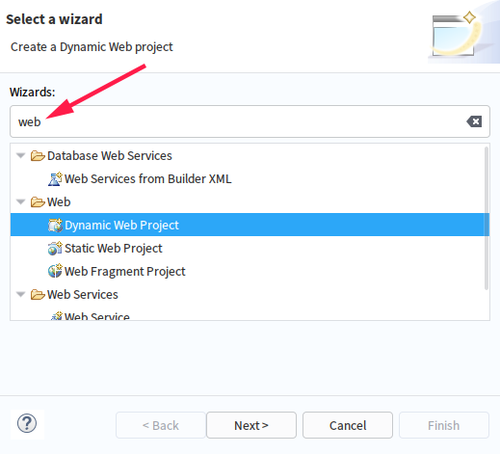The width and height of the screenshot is (500, 454).
Task: Click the Database Web Services folder icon
Action: (x=38, y=156)
